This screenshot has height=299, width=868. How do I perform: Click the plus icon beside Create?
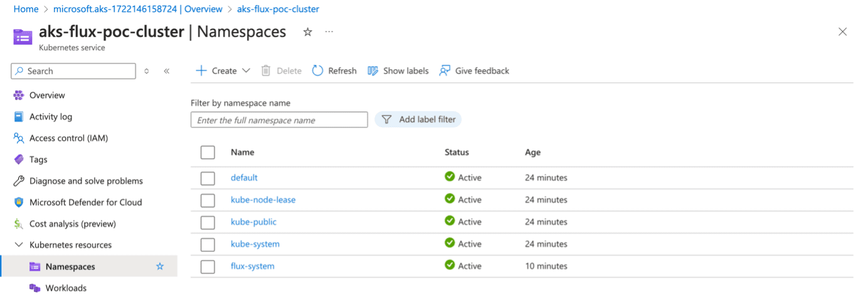click(x=201, y=71)
